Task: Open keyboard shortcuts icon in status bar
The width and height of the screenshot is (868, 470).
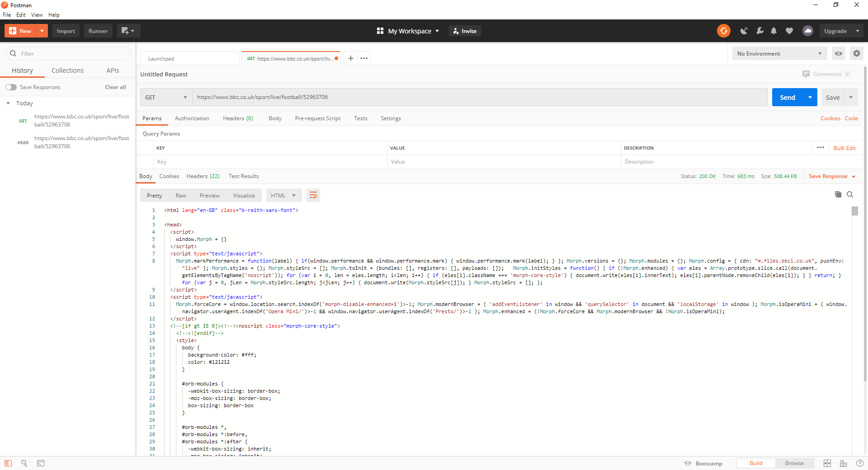Action: (843, 463)
